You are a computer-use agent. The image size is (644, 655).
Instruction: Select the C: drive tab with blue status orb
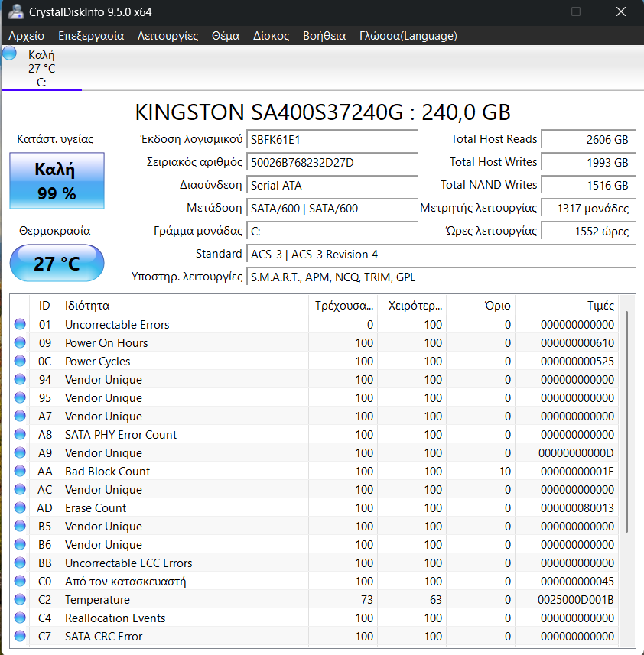click(x=41, y=68)
